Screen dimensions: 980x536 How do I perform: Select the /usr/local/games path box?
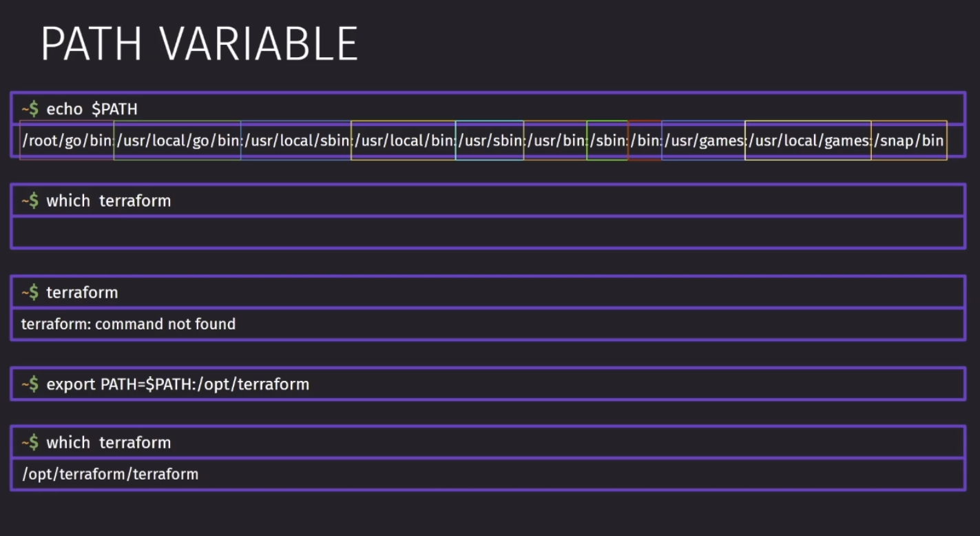[x=809, y=141]
